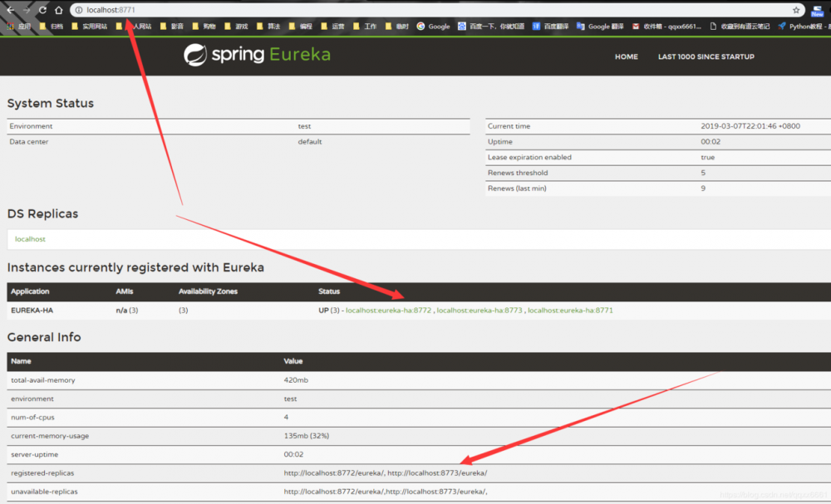Select the Lease expiration enabled value true
The height and width of the screenshot is (504, 831).
click(x=707, y=157)
